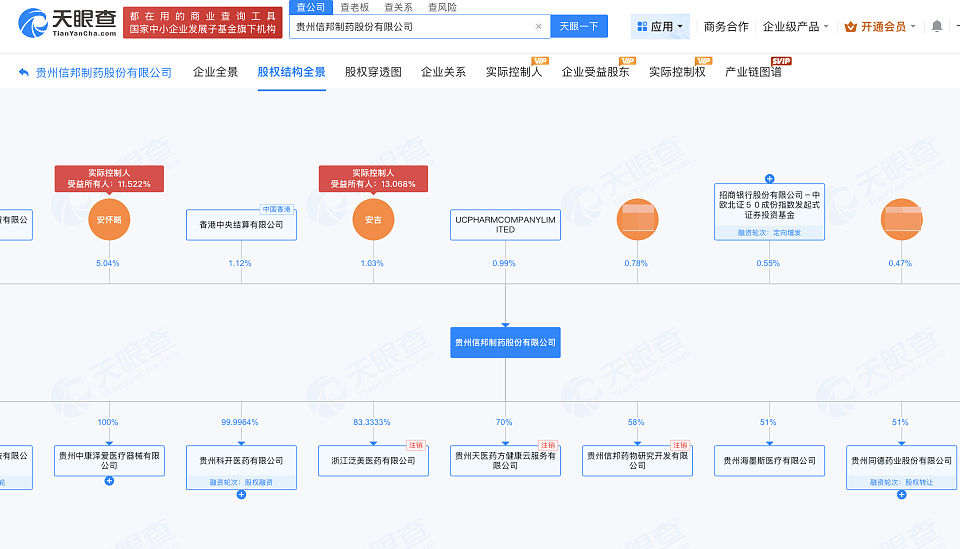Open the 股权穿透图 tab
Image resolution: width=960 pixels, height=549 pixels.
(373, 72)
